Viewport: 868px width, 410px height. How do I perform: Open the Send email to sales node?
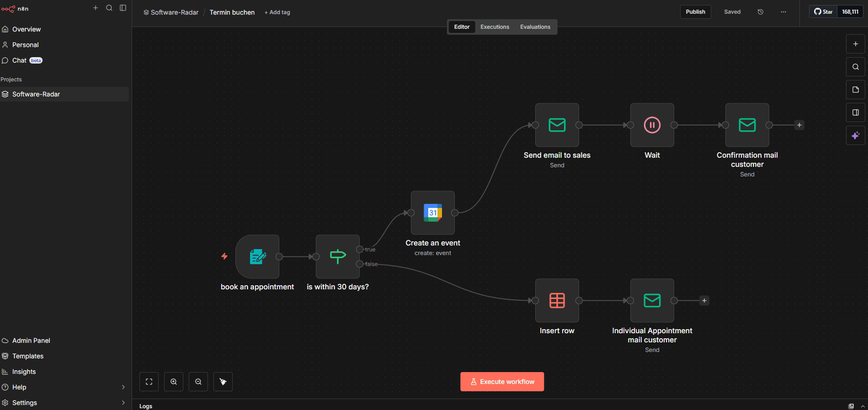557,125
